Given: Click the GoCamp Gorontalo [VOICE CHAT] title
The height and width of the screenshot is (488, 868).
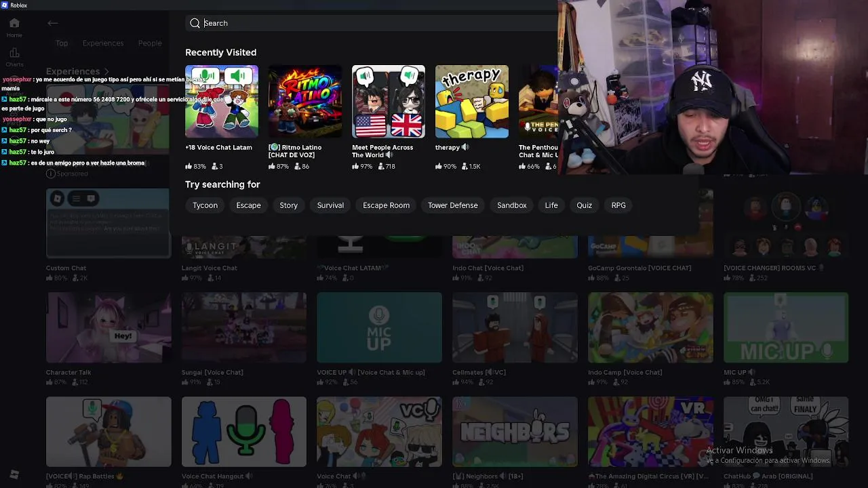Looking at the screenshot, I should point(639,268).
